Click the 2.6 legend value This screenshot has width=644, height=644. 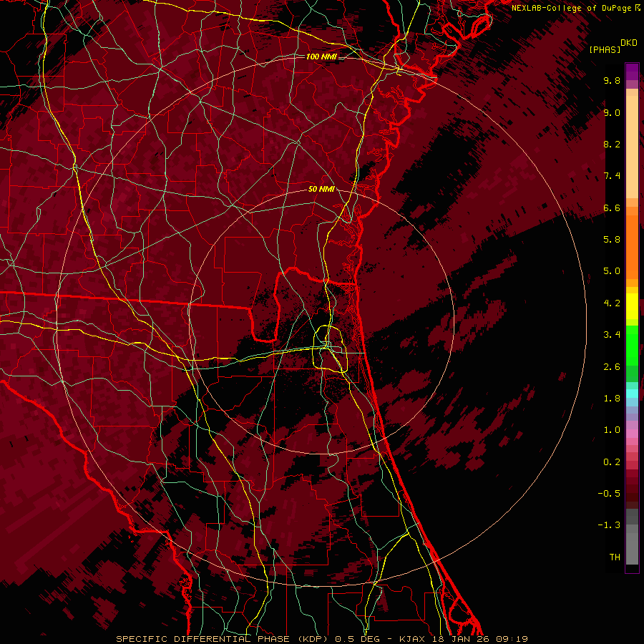point(612,367)
